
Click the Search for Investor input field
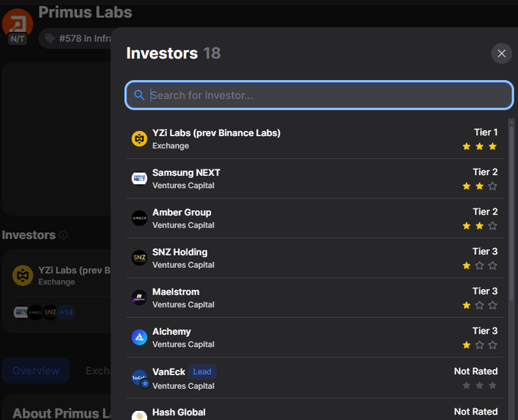tap(318, 95)
